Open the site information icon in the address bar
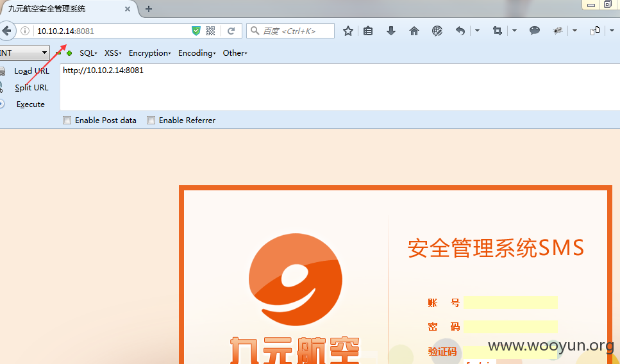Screen dimensions: 620x364 (25, 31)
